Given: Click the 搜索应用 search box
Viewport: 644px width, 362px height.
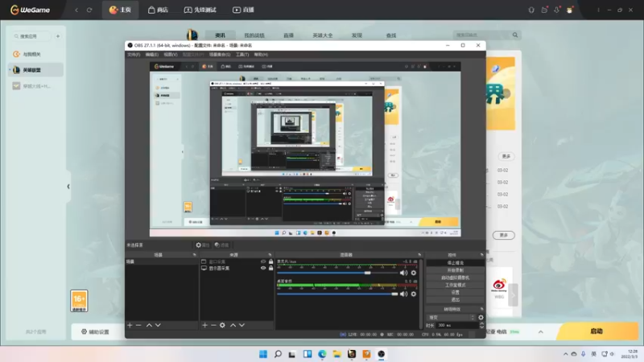Looking at the screenshot, I should click(31, 36).
